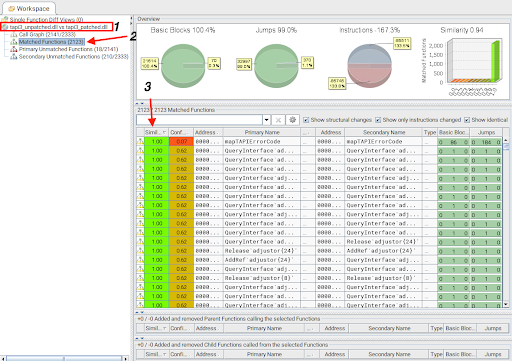Image resolution: width=512 pixels, height=361 pixels.
Task: Click the Similarity 0.94 chart title
Action: tap(462, 30)
